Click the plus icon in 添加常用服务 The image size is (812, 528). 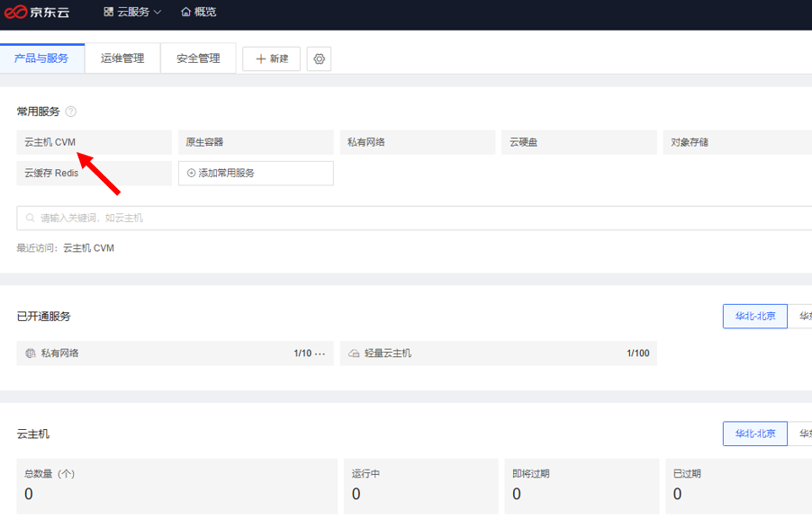(191, 174)
